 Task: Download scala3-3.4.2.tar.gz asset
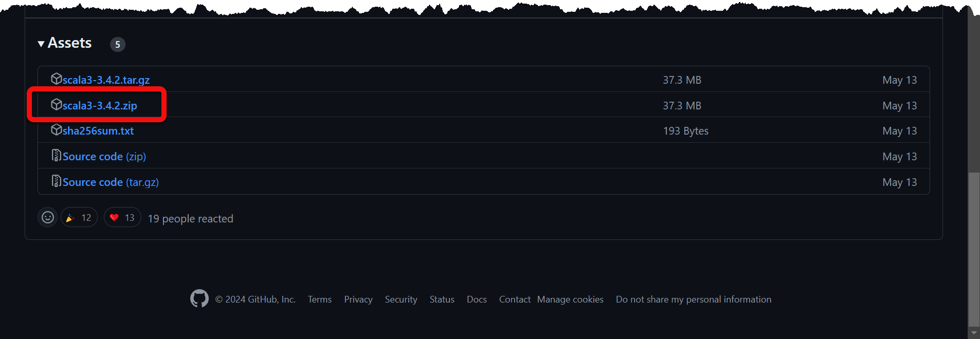point(106,80)
